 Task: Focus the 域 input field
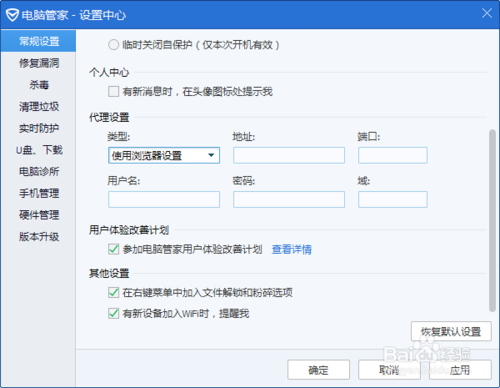[393, 199]
